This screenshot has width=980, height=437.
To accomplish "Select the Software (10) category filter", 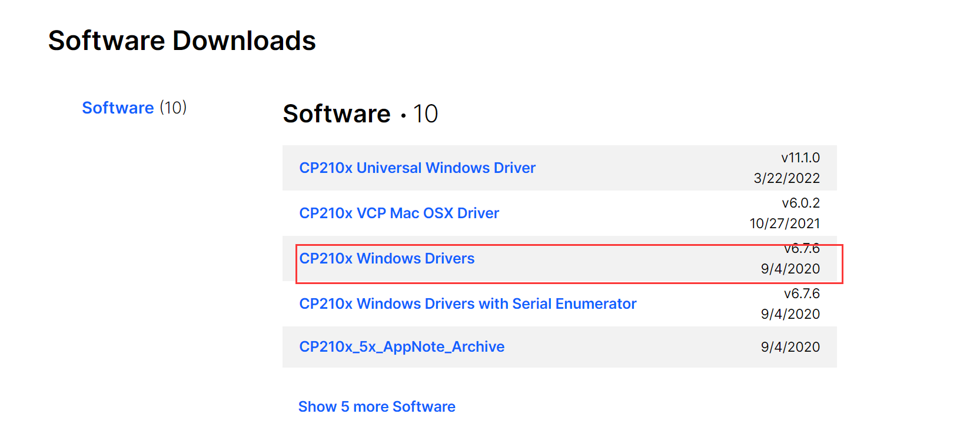I will [x=118, y=108].
